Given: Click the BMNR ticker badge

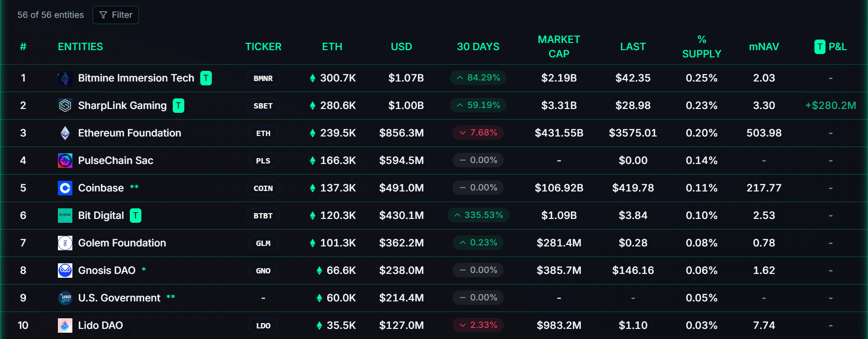Looking at the screenshot, I should pyautogui.click(x=263, y=78).
